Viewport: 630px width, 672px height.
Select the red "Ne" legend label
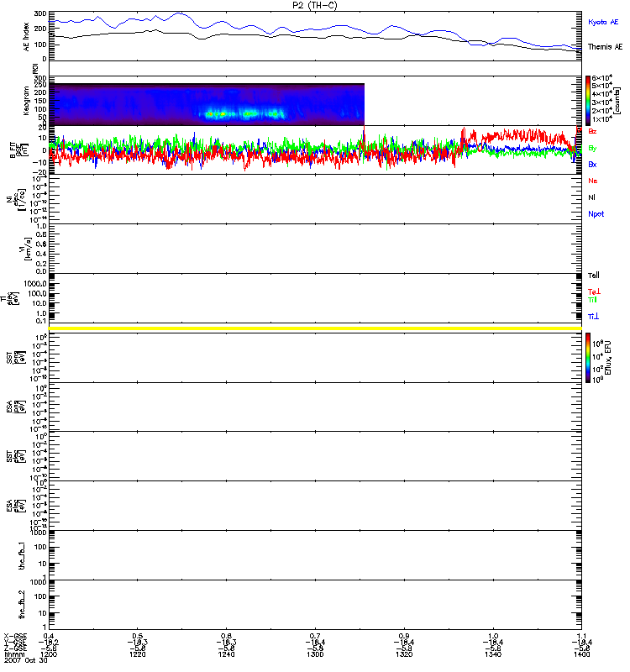pyautogui.click(x=593, y=181)
